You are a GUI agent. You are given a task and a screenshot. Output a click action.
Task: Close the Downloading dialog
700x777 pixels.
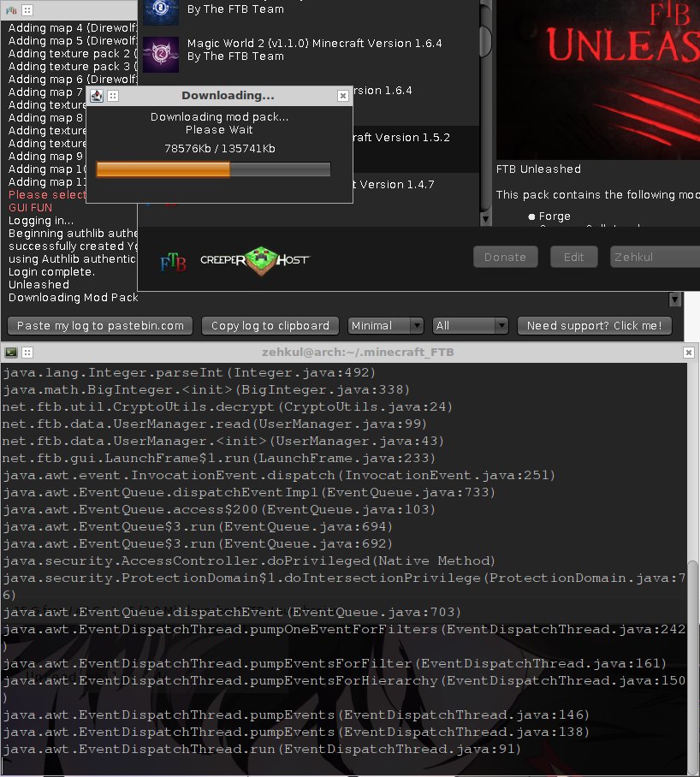click(x=343, y=96)
